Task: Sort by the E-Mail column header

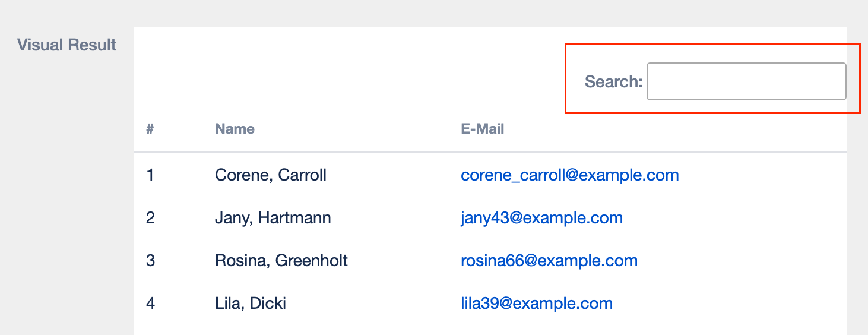Action: (x=482, y=129)
